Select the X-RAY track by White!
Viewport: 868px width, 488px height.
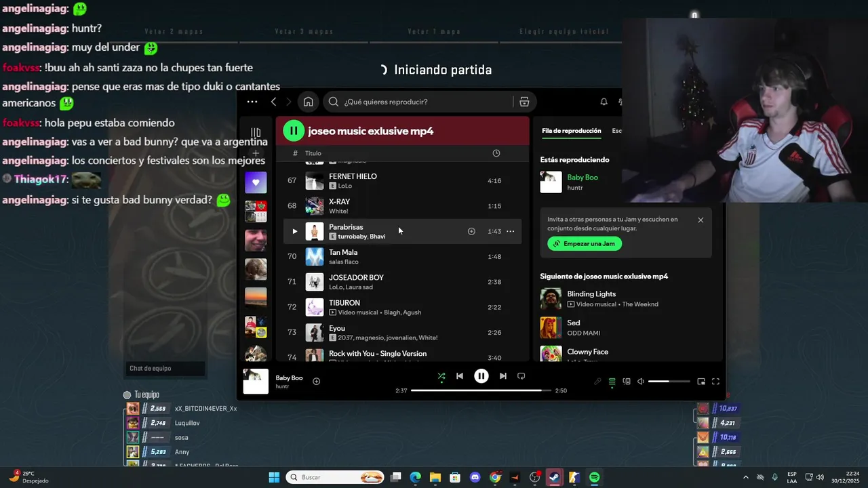(x=402, y=206)
